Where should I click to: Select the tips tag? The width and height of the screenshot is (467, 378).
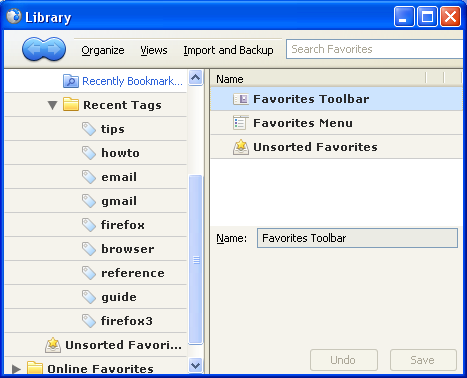click(113, 129)
